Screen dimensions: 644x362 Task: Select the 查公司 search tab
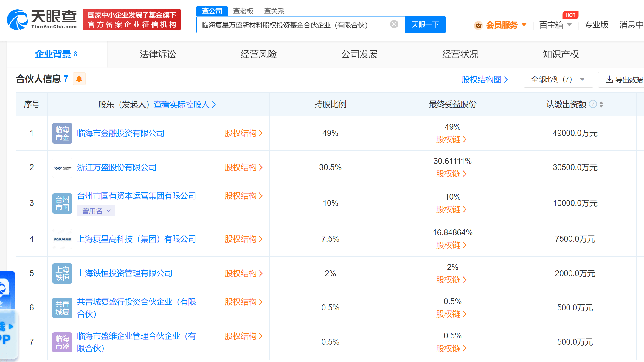(x=212, y=11)
